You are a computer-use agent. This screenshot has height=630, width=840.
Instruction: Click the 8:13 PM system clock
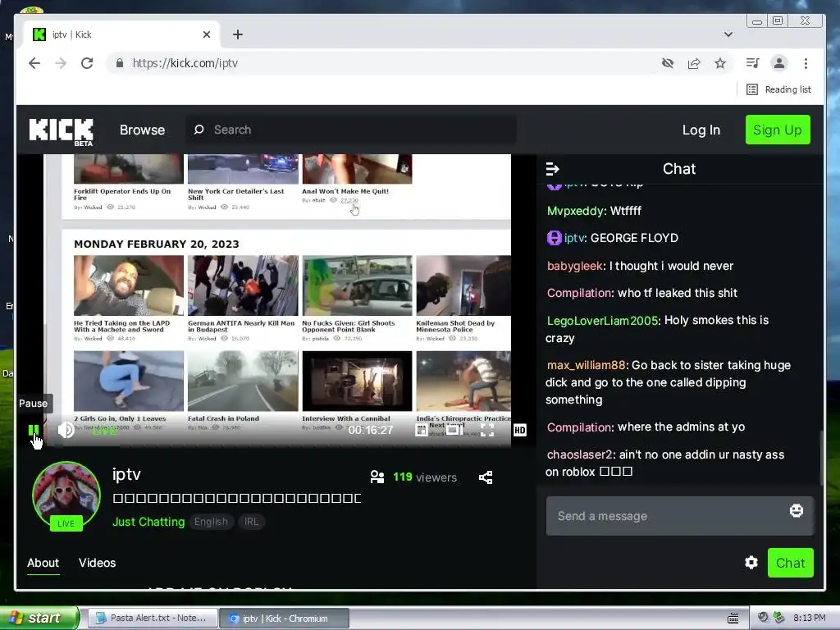click(x=810, y=618)
